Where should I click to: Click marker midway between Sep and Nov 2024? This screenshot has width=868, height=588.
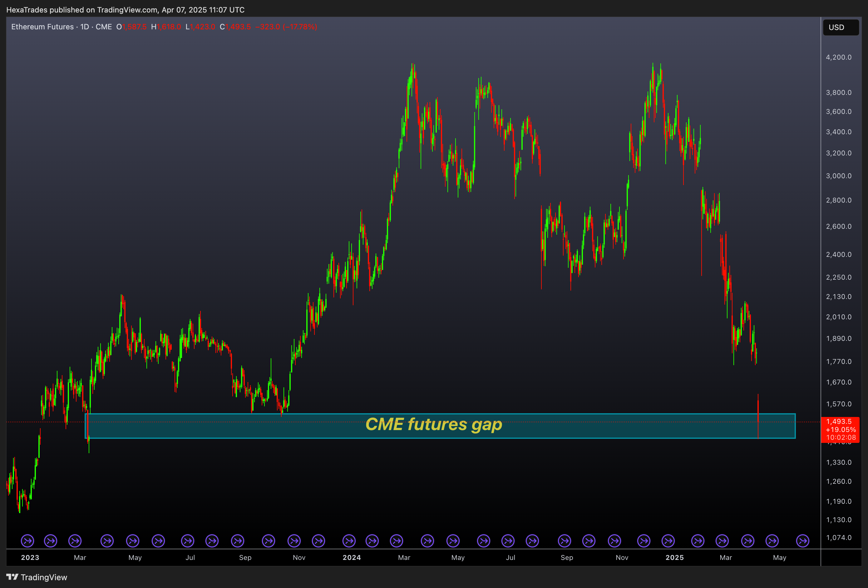[589, 541]
